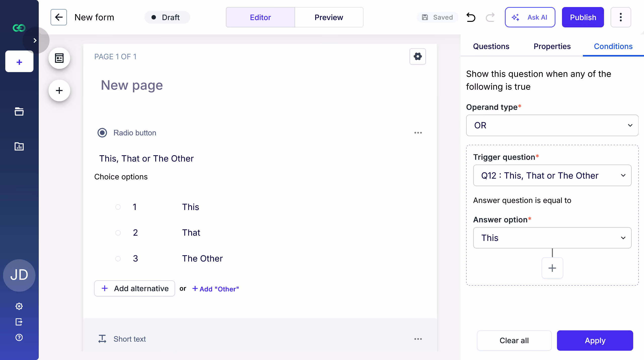The width and height of the screenshot is (644, 360).
Task: Edit the New page title field
Action: pos(132,85)
